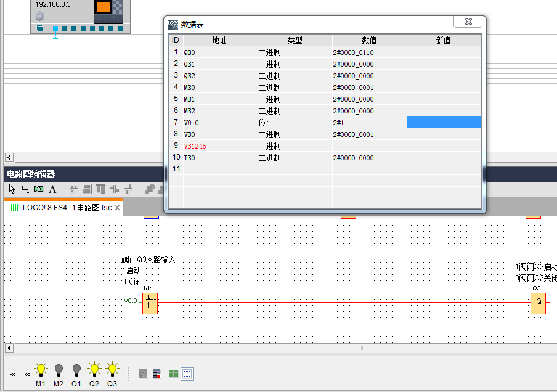The height and width of the screenshot is (392, 557).
Task: Click the ID column header
Action: [x=176, y=40]
